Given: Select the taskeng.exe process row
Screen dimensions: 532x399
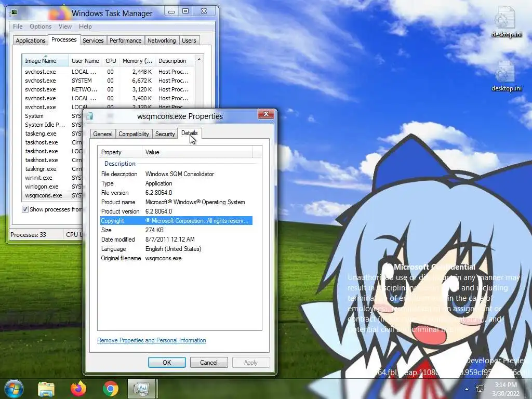Looking at the screenshot, I should click(x=53, y=134).
